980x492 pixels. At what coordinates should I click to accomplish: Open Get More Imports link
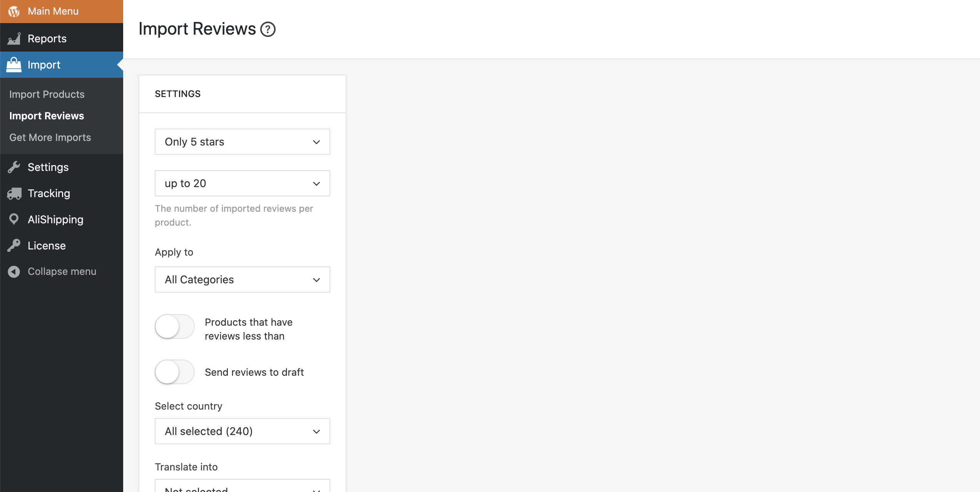[x=50, y=137]
